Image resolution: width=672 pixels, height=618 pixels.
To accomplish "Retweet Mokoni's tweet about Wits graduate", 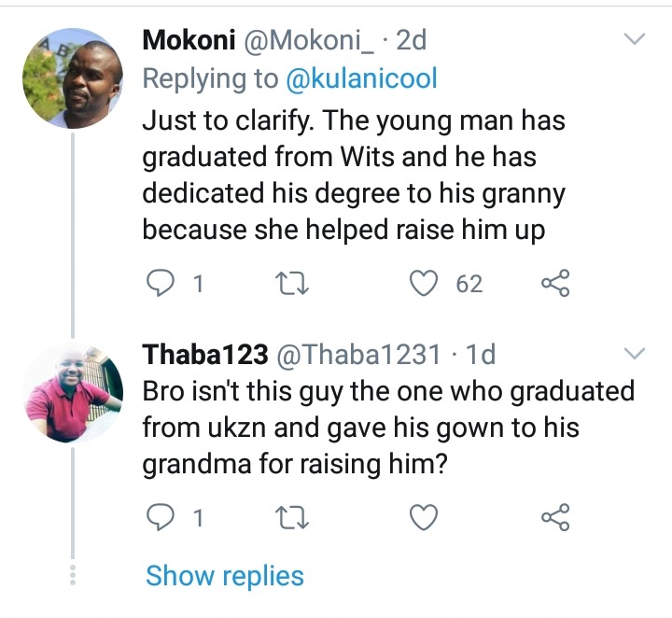I will (292, 284).
